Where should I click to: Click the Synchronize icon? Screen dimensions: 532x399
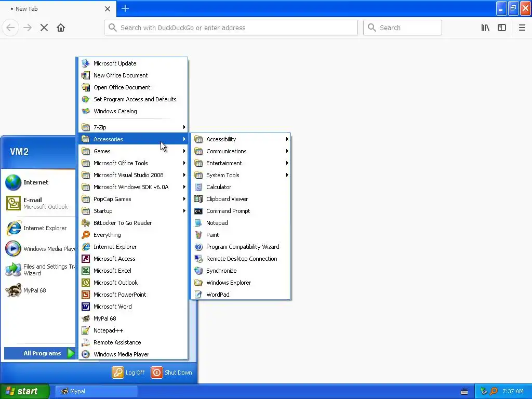tap(198, 271)
